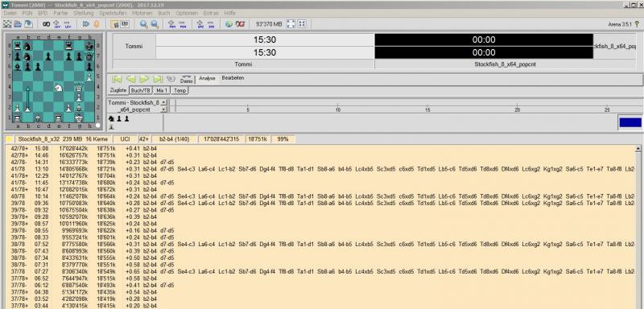
Task: Open the Hilfe menu
Action: pyautogui.click(x=230, y=13)
